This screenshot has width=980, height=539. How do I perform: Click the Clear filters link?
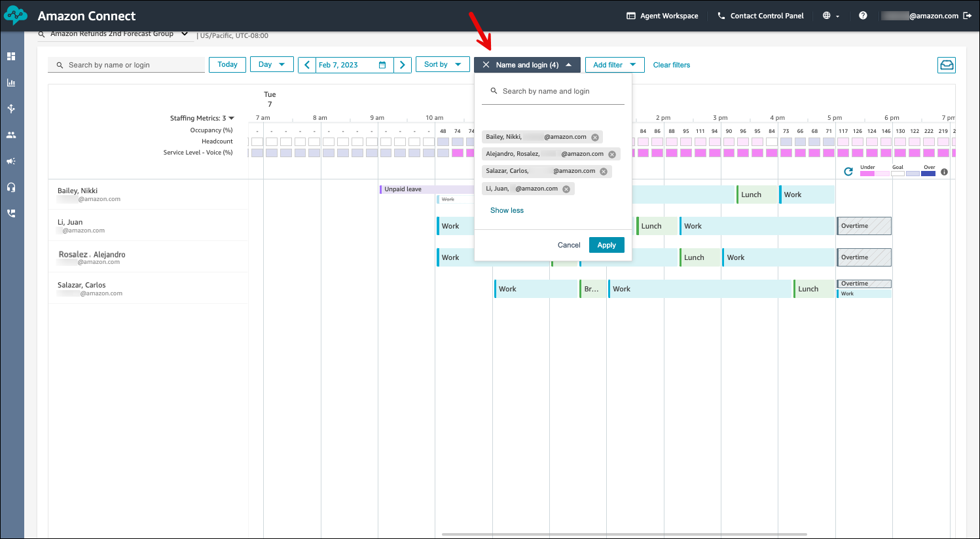coord(671,65)
